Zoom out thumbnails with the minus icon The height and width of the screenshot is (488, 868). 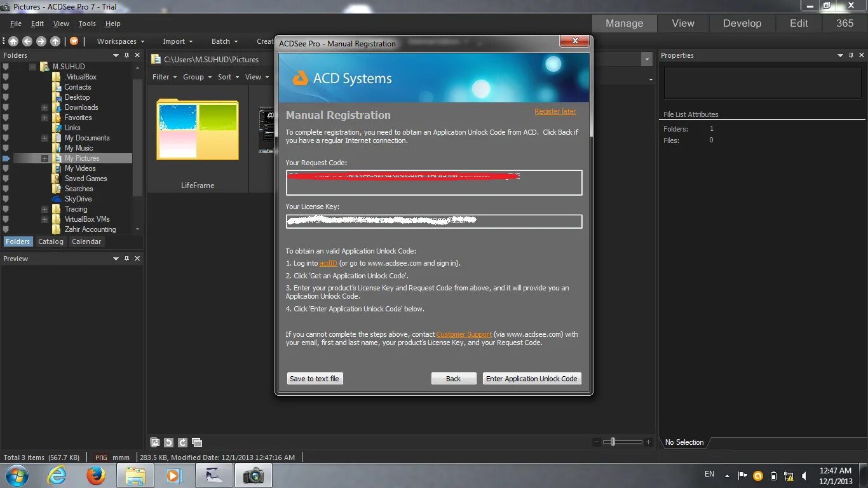[596, 442]
